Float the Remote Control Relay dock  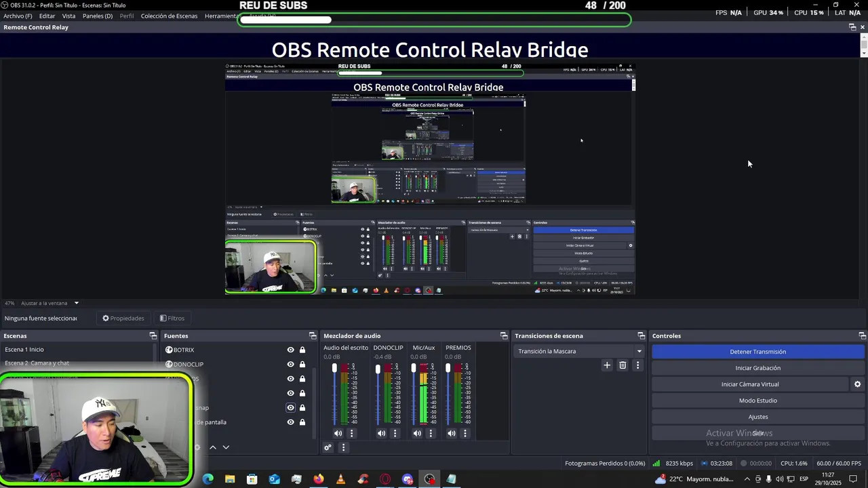point(852,27)
